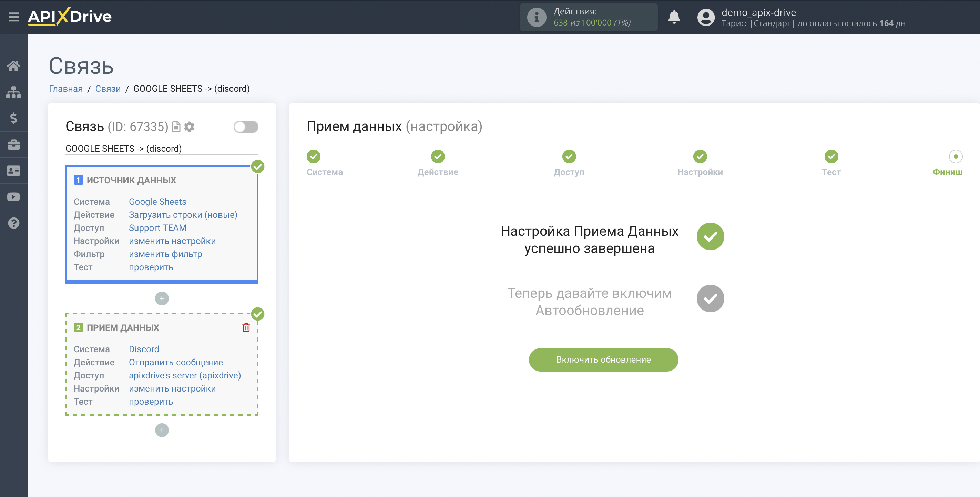Viewport: 980px width, 497px height.
Task: Open apixdrive's server (apixdrive) link
Action: click(x=185, y=376)
